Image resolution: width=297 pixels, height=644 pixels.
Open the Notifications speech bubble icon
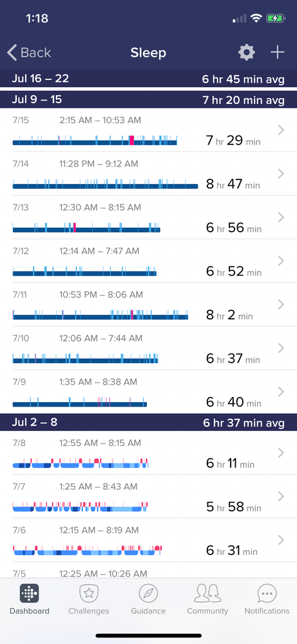pyautogui.click(x=267, y=593)
